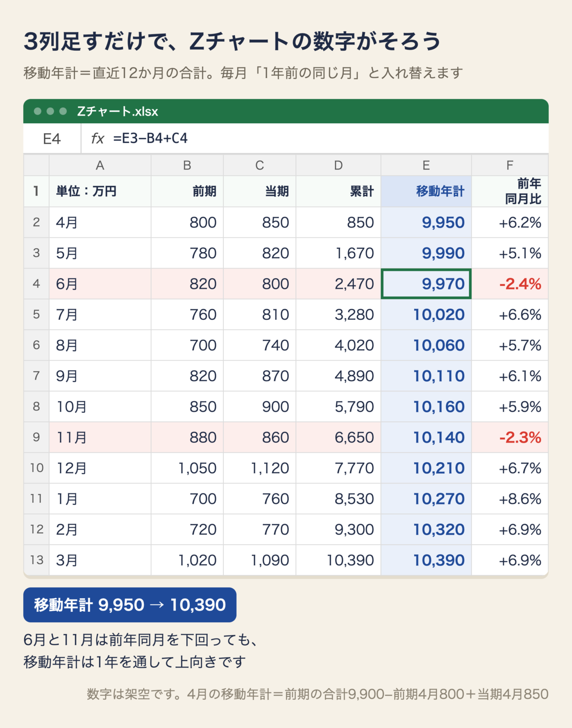Click the +6.2% cell
Screen dimensions: 572x728
(x=510, y=222)
